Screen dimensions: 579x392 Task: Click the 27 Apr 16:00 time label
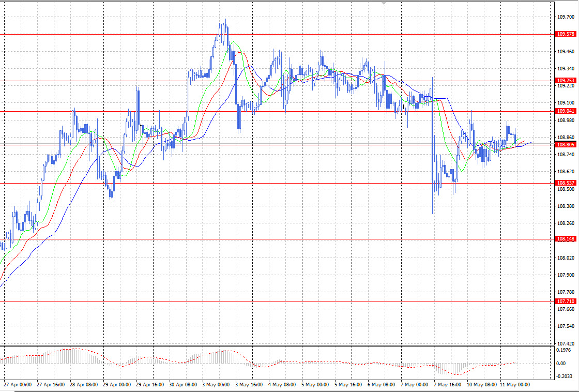tap(51, 385)
